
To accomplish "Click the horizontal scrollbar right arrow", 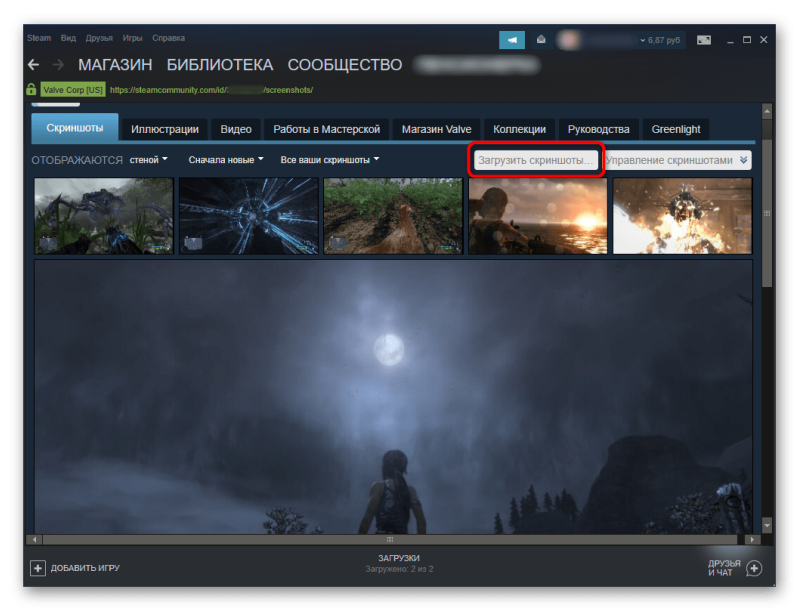I will click(753, 539).
